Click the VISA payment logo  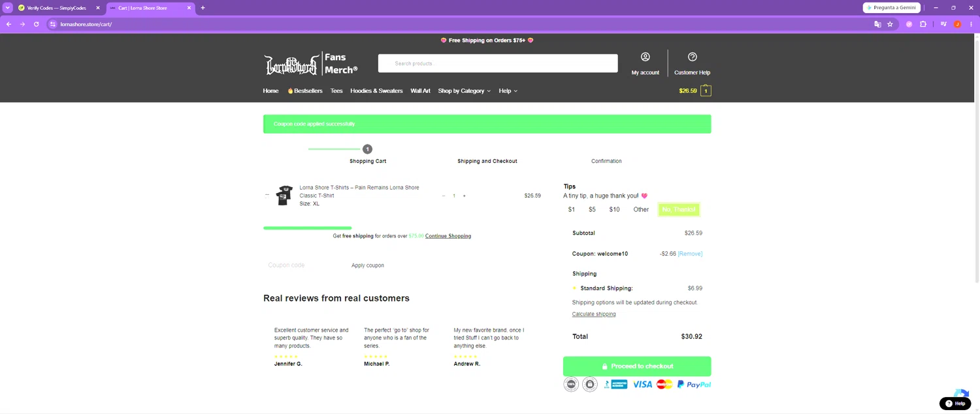[642, 385]
